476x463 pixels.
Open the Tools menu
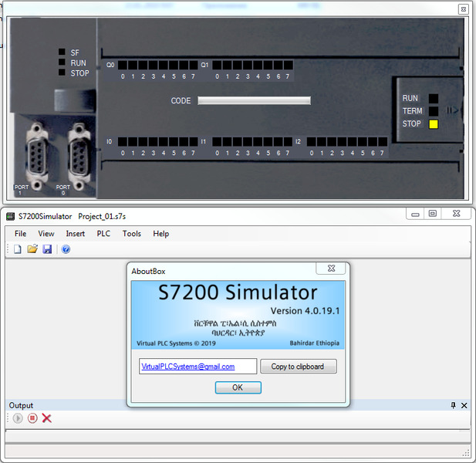click(132, 234)
